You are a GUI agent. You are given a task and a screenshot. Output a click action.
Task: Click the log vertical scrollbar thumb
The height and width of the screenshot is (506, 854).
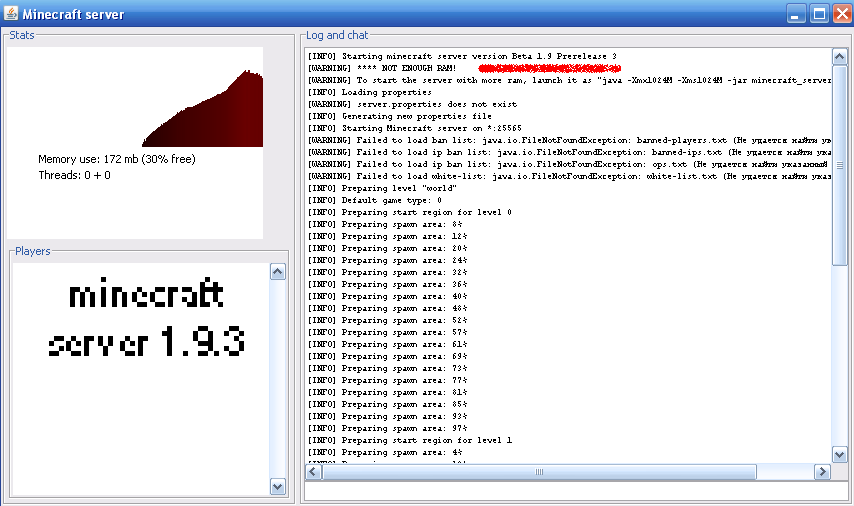839,165
